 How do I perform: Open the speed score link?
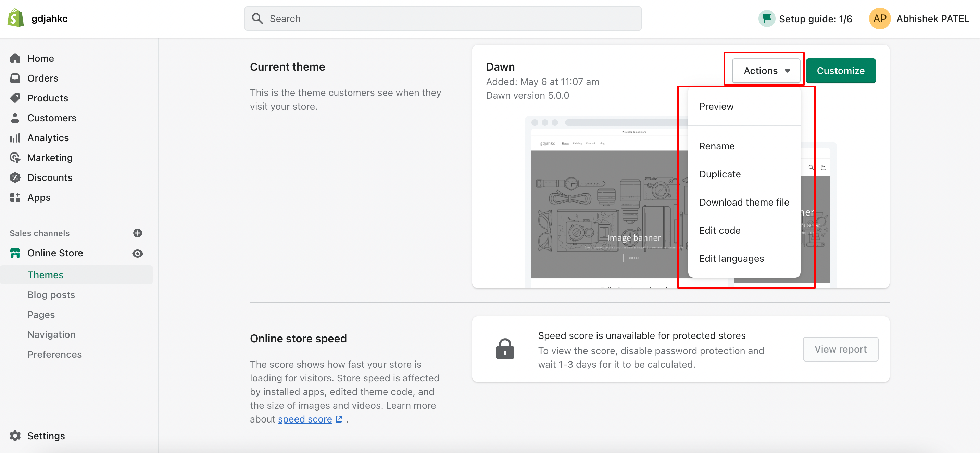point(305,419)
